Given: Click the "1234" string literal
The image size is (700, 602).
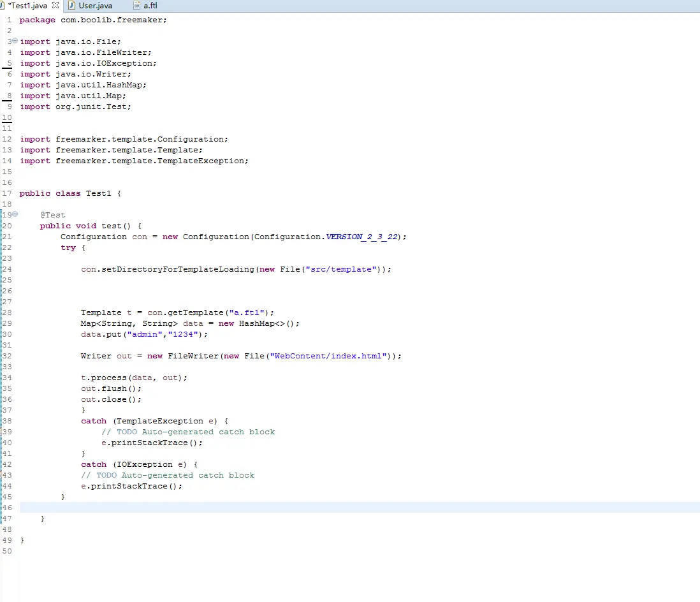Looking at the screenshot, I should point(182,335).
